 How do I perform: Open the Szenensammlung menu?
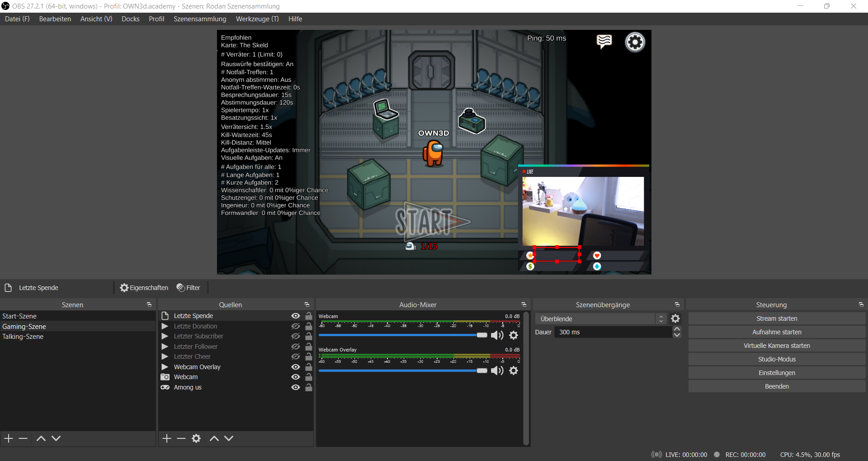point(200,19)
